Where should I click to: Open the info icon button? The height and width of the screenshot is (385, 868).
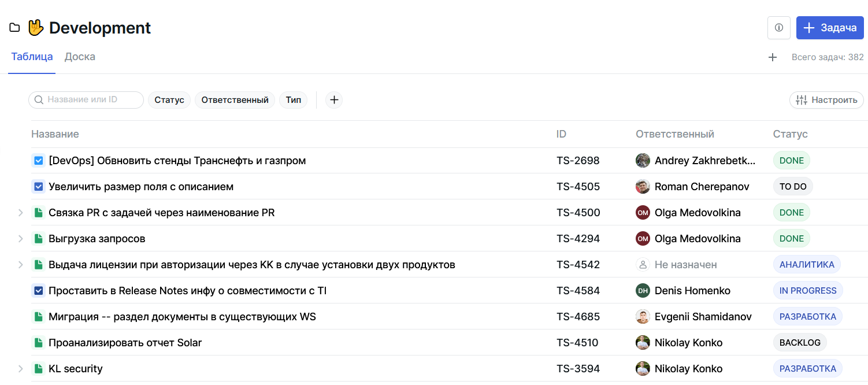[x=778, y=28]
